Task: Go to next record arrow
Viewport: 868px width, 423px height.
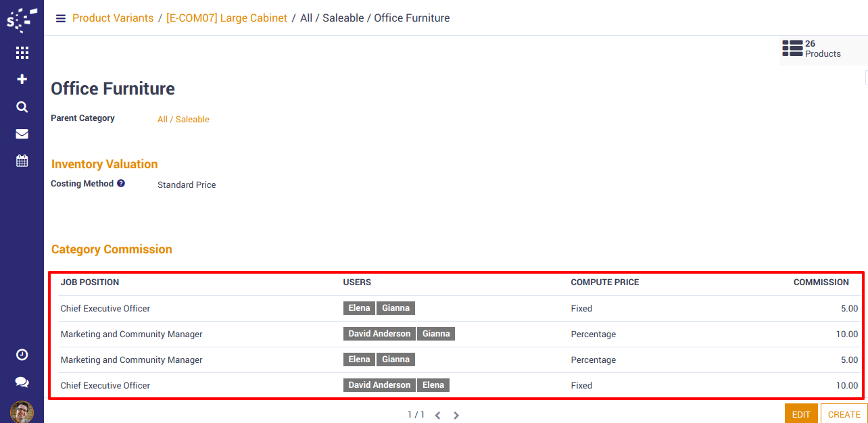Action: click(x=456, y=416)
